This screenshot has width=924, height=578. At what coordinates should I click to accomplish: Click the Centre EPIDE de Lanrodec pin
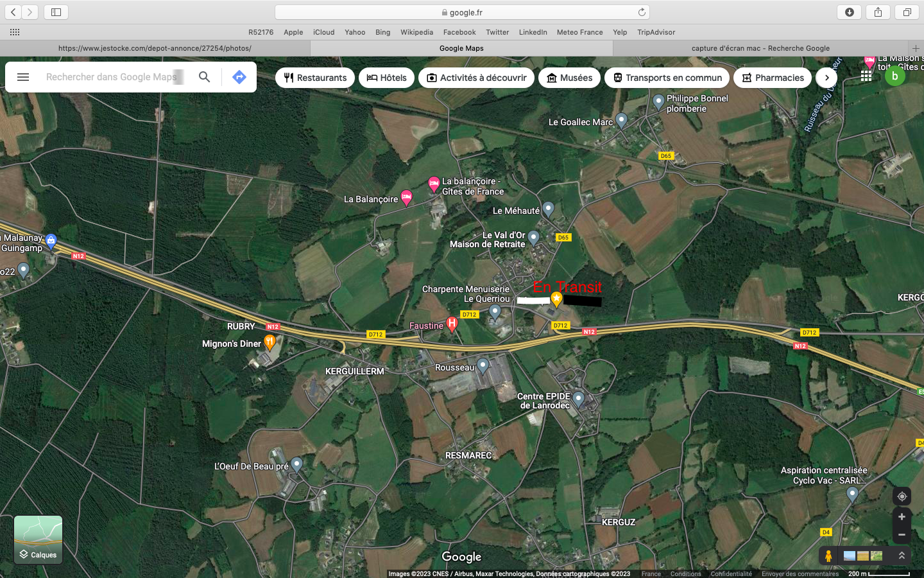tap(578, 399)
